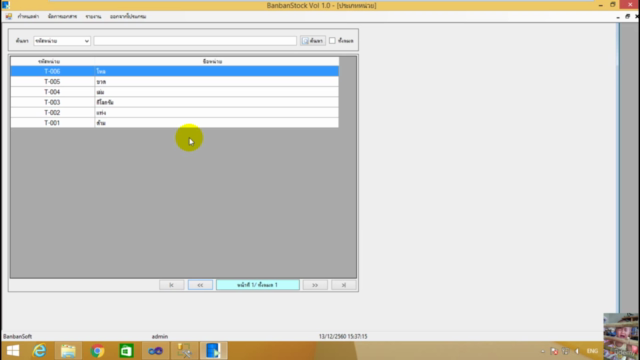This screenshot has width=640, height=360.
Task: Click the unit name cell in T-003 row
Action: [216, 102]
